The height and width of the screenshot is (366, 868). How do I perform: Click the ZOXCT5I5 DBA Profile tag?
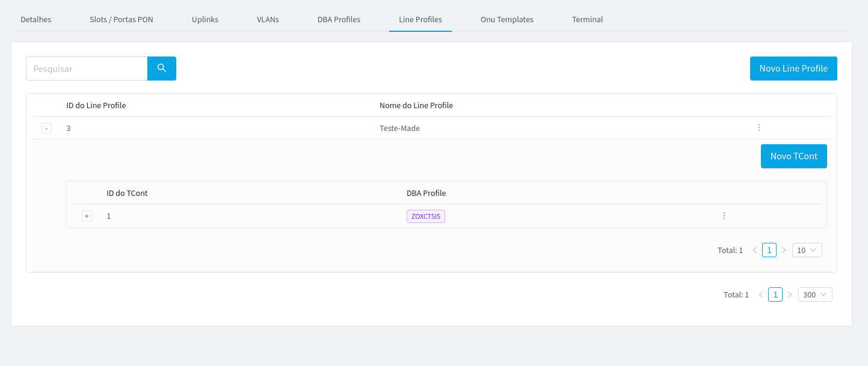click(425, 215)
